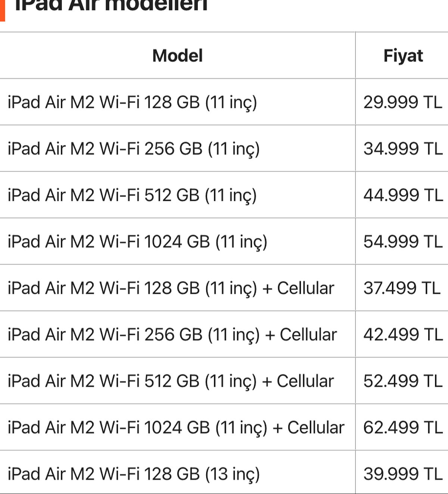
Task: Select the 512 GB 11 inç + Cellular model
Action: coord(171,381)
